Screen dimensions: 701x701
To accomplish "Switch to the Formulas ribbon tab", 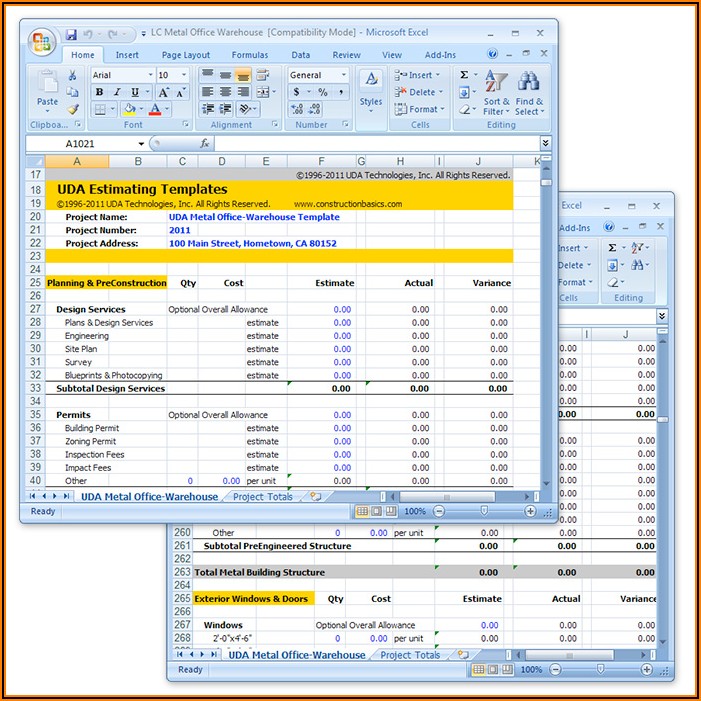I will (x=249, y=55).
